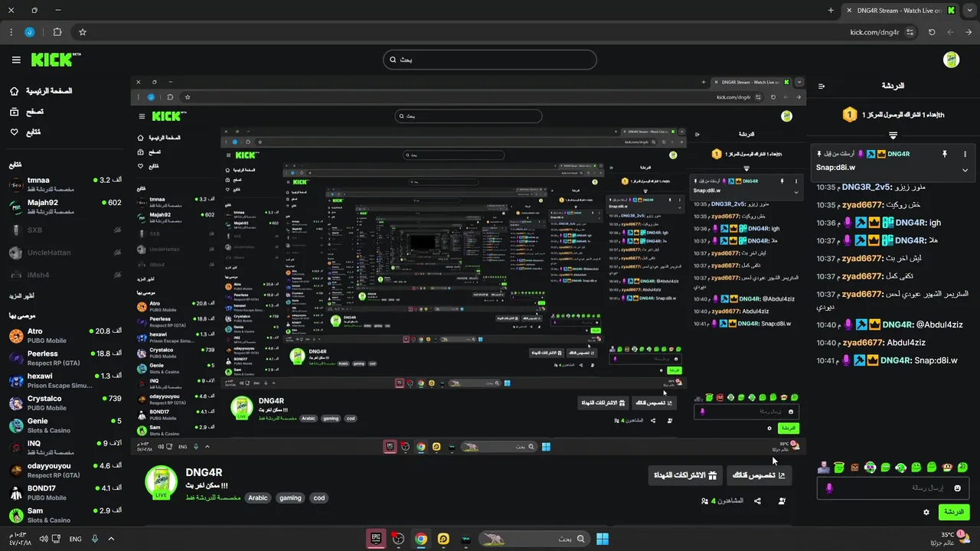Screen dimensions: 980x551
Task: Open browser three-dot menu
Action: click(11, 32)
